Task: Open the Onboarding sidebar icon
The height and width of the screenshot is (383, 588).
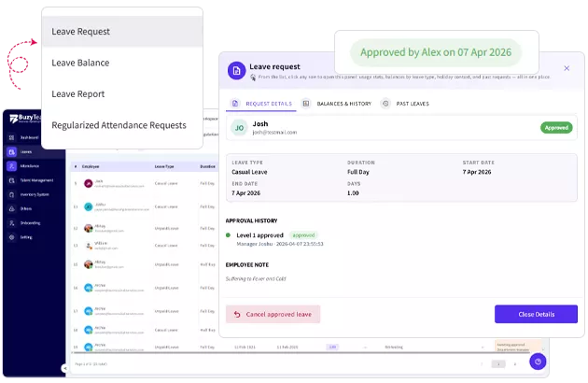Action: [x=11, y=223]
